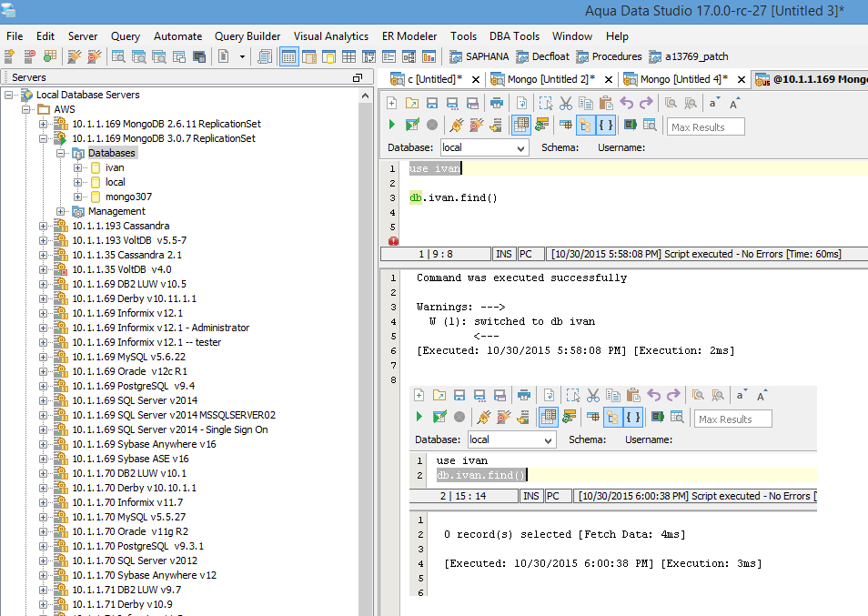Select 10.1.1.69 MySQL v5.6.22 server

129,357
